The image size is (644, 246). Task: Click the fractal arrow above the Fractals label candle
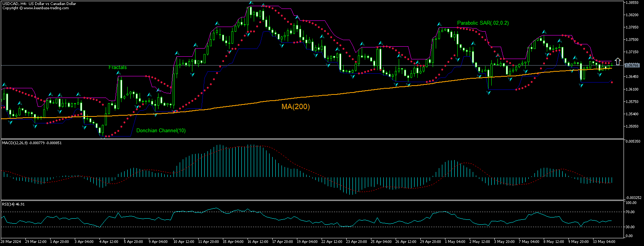click(x=119, y=72)
